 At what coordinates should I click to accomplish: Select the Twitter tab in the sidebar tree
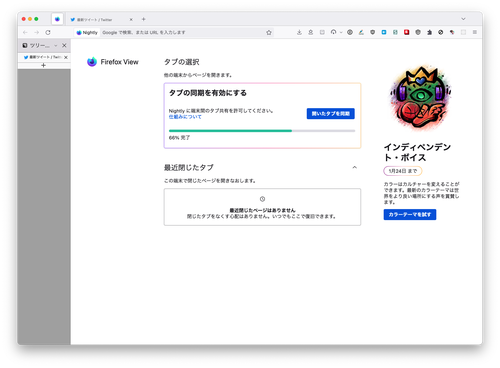43,57
